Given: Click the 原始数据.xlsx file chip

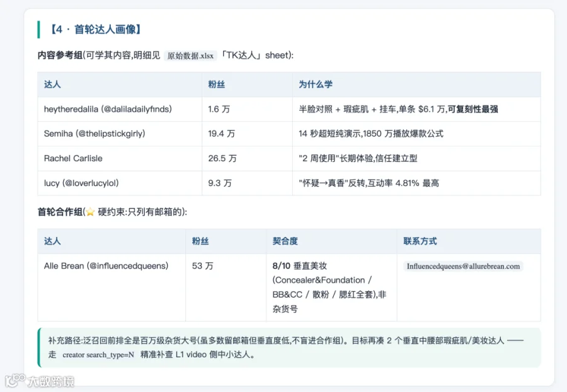Looking at the screenshot, I should 190,55.
